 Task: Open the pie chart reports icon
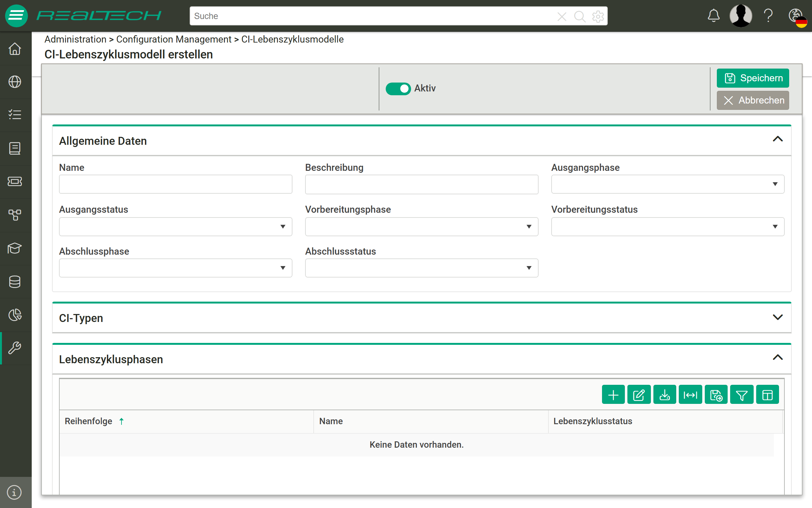(x=15, y=315)
